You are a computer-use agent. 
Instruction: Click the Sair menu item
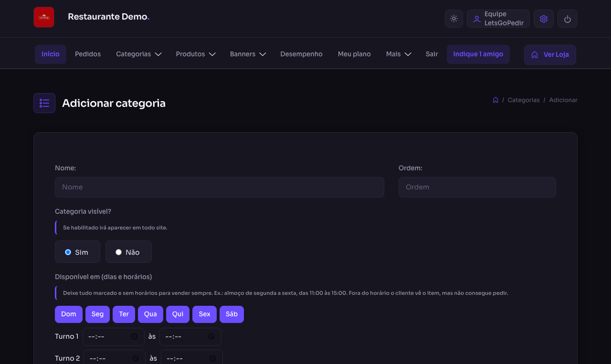(x=432, y=54)
